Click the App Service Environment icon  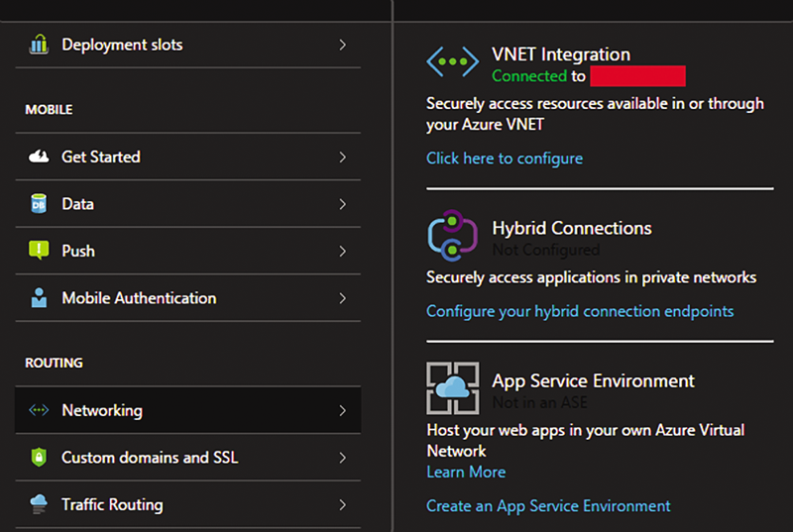tap(452, 387)
